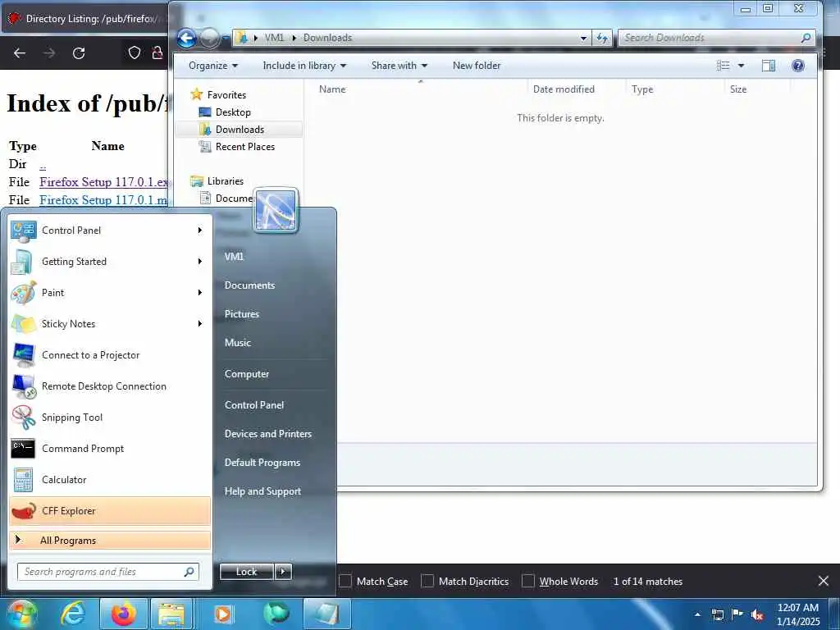The width and height of the screenshot is (840, 630).
Task: Select Desktop under Favorites
Action: (x=232, y=112)
